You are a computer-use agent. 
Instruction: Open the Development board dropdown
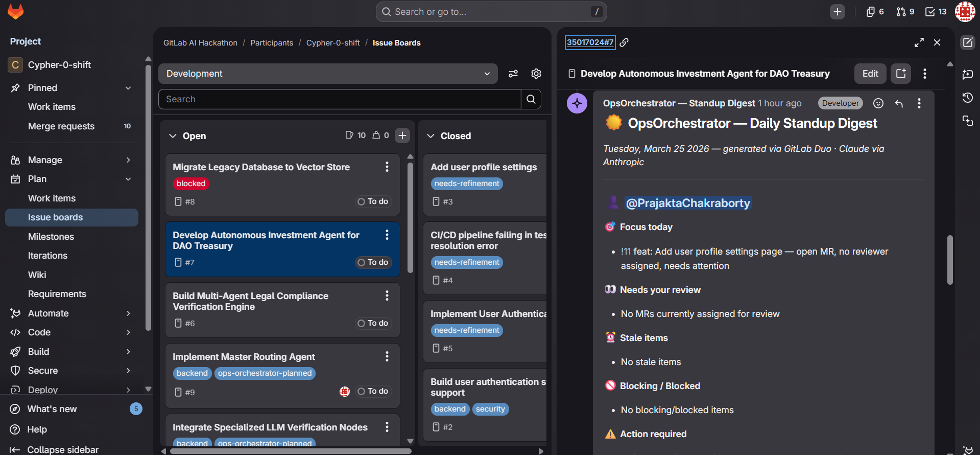(328, 74)
